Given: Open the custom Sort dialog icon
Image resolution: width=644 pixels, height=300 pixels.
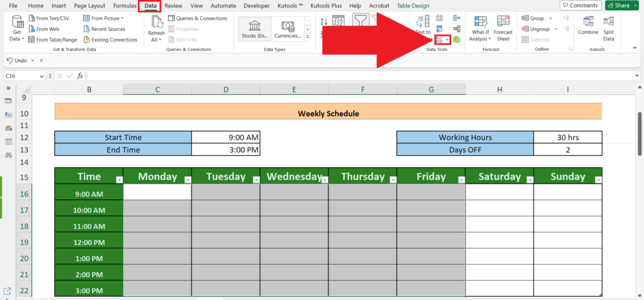Looking at the screenshot, I should coord(338,21).
